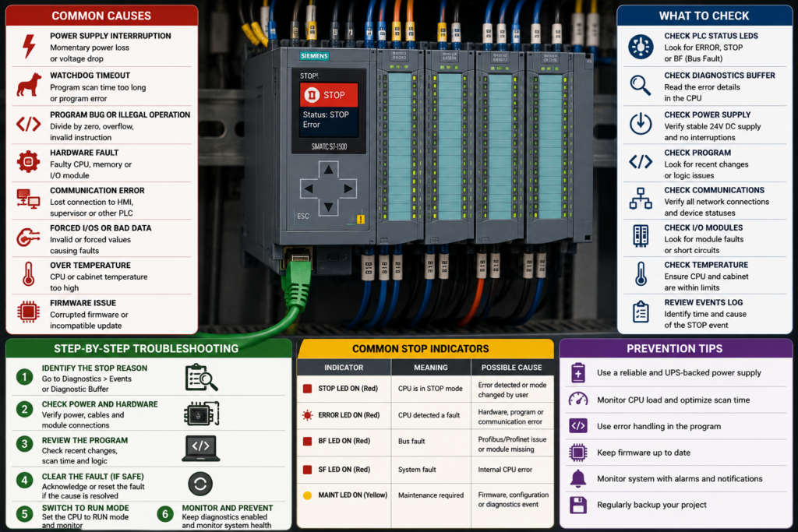Screen dimensions: 798x532
Task: Click the check I/O modules rack icon
Action: coord(641,236)
